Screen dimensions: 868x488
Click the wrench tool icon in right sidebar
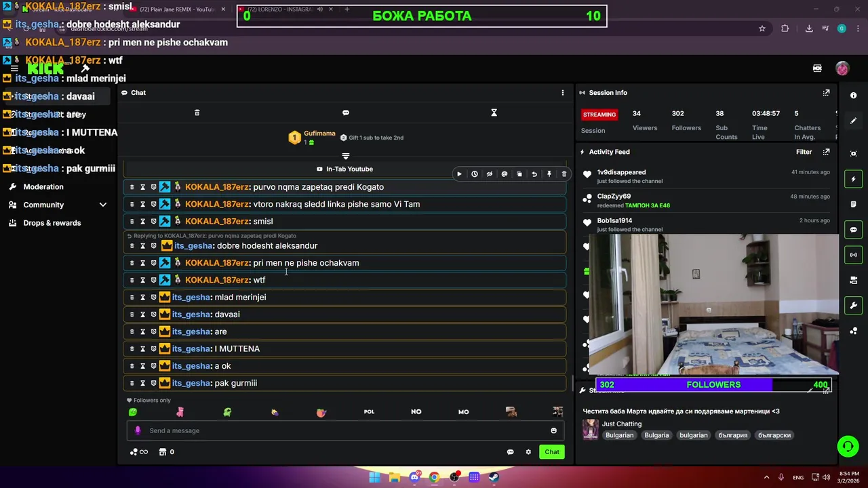(854, 306)
